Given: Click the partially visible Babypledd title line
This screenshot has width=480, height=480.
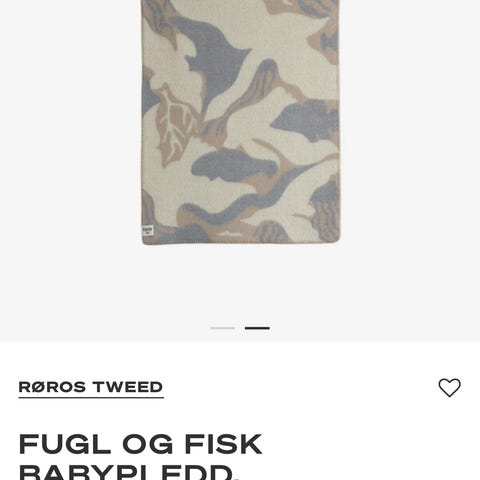Looking at the screenshot, I should click(x=129, y=472).
